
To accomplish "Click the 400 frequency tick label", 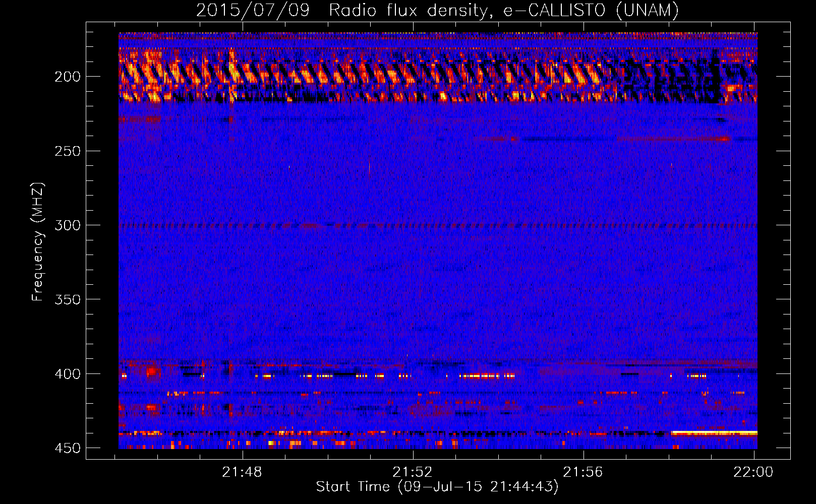I will click(x=67, y=374).
